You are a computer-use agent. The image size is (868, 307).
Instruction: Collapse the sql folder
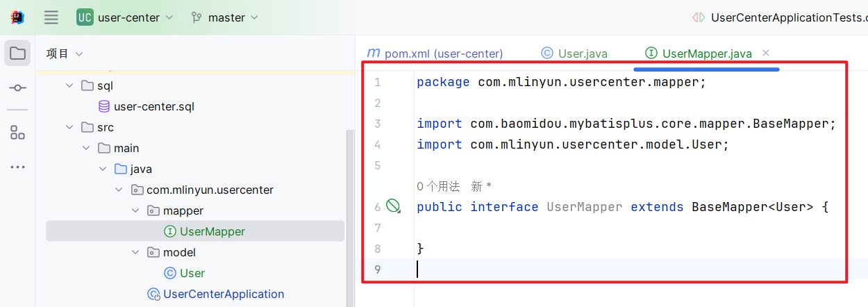click(x=69, y=85)
